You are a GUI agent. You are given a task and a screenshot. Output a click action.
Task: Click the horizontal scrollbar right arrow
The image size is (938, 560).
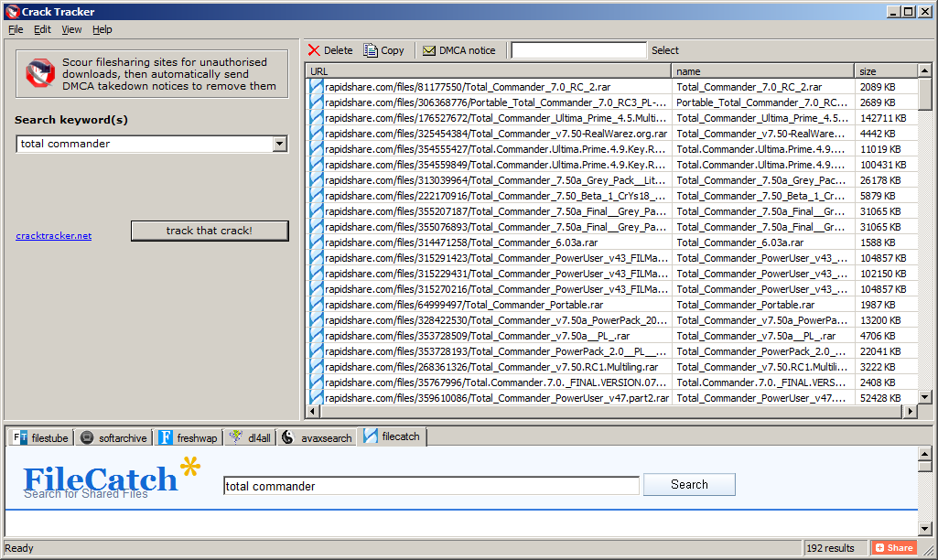click(910, 412)
